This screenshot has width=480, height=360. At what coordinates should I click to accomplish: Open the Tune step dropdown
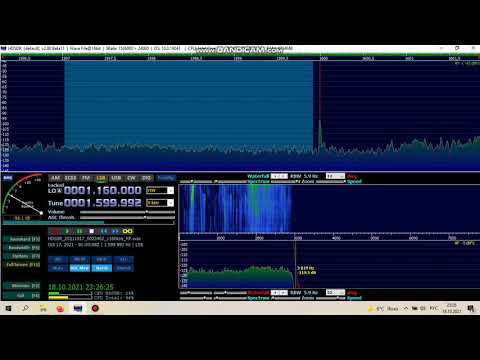[x=170, y=203]
